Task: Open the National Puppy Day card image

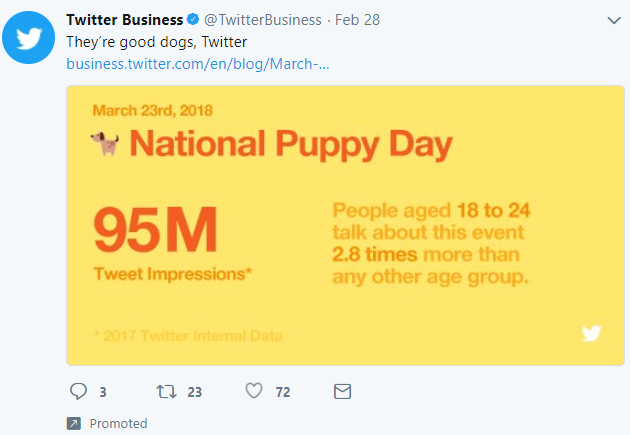Action: [x=345, y=225]
